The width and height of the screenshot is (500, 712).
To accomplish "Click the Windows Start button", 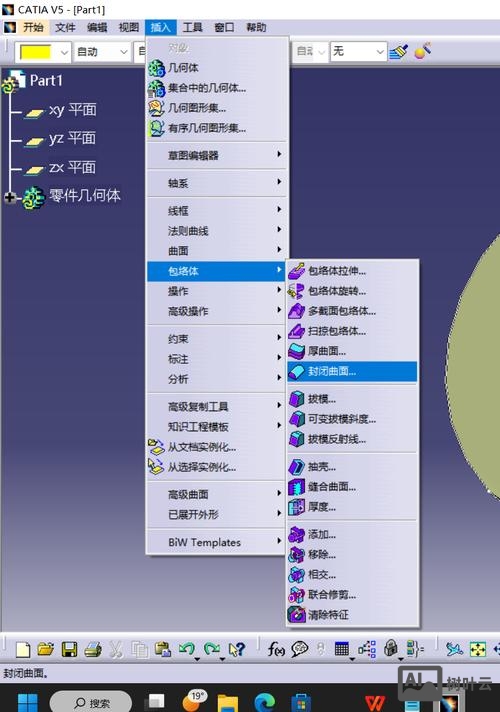I will (27, 702).
